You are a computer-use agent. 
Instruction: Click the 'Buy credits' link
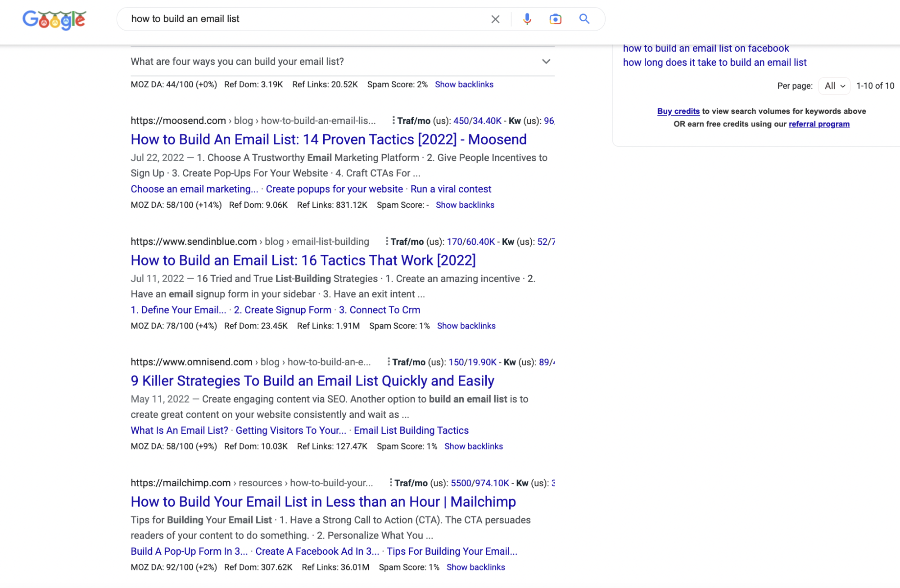coord(678,111)
